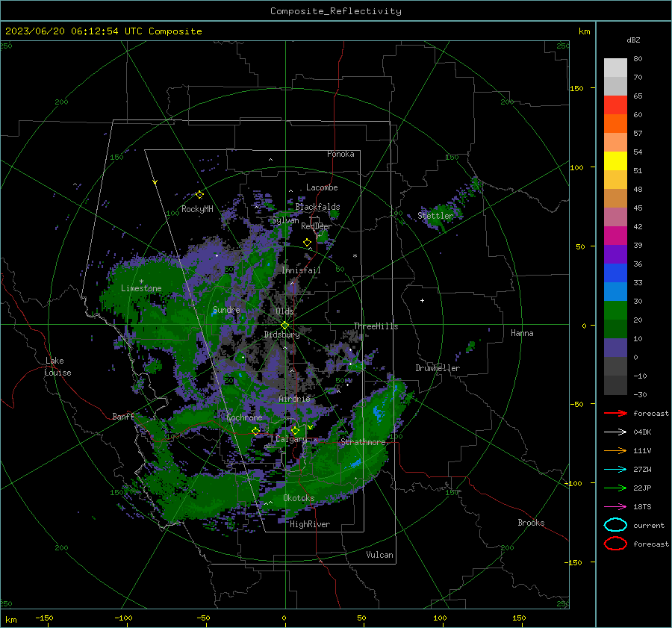Select purple swatch between 39 and 36 dBZ
672x628 pixels.
point(615,255)
